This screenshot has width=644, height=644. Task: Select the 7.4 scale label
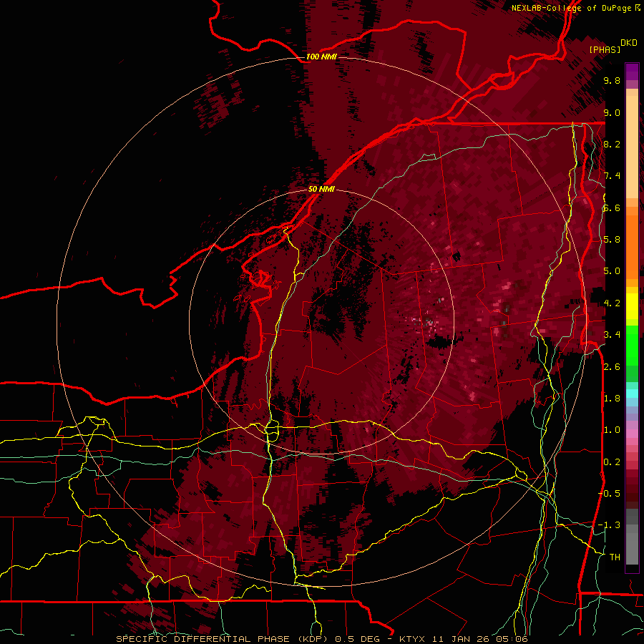612,176
